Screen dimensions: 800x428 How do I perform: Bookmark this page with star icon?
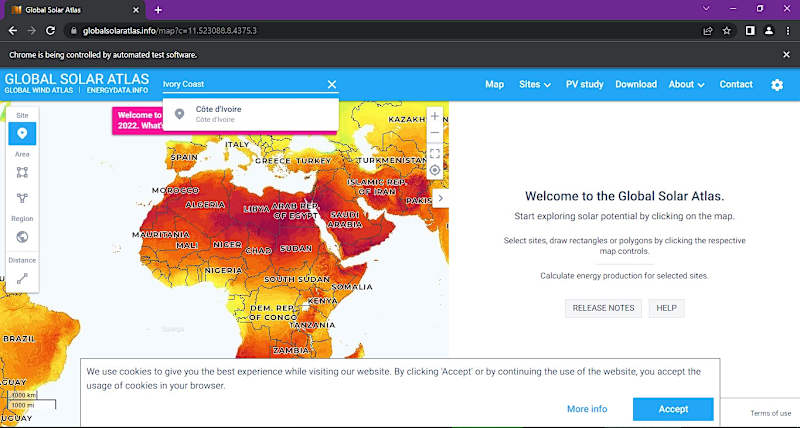pyautogui.click(x=727, y=31)
